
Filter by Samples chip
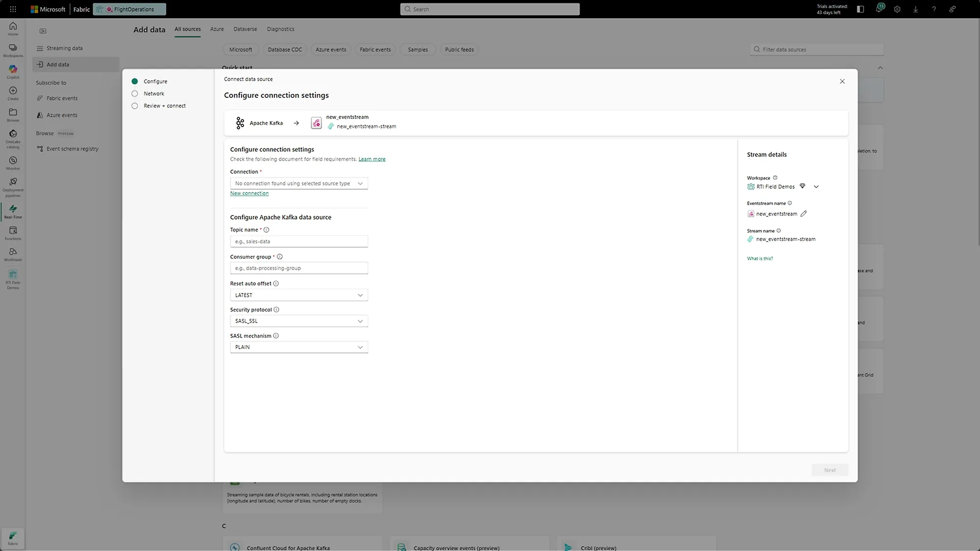click(418, 49)
